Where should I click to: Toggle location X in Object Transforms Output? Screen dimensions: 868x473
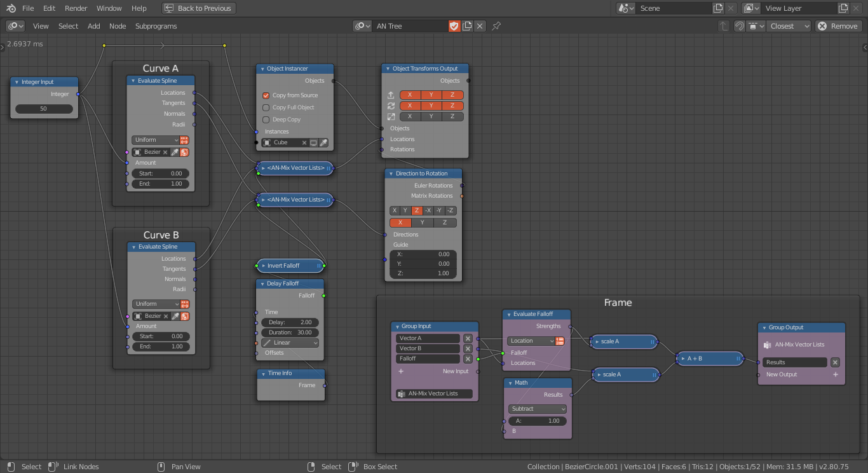coord(410,95)
